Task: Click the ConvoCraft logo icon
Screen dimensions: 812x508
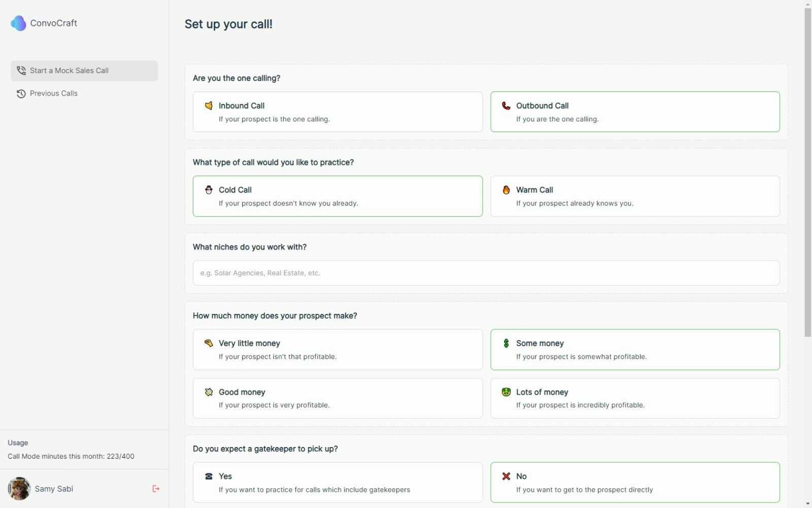Action: point(18,23)
